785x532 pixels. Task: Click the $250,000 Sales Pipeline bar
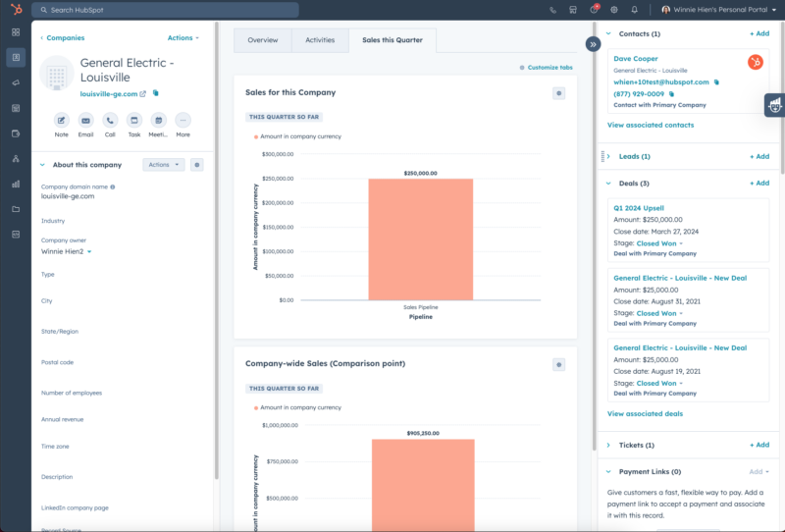pyautogui.click(x=421, y=239)
